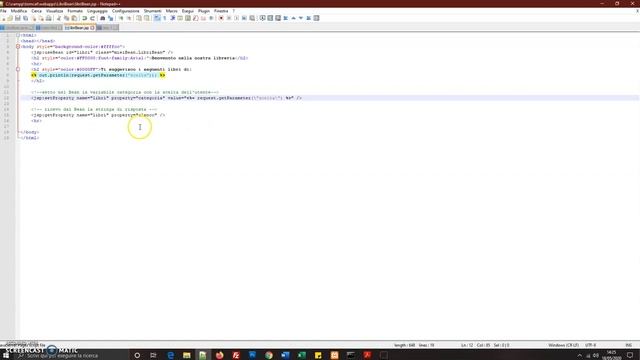Toggle Word wrap toolbar button
640x360 pixels.
pyautogui.click(x=157, y=18)
